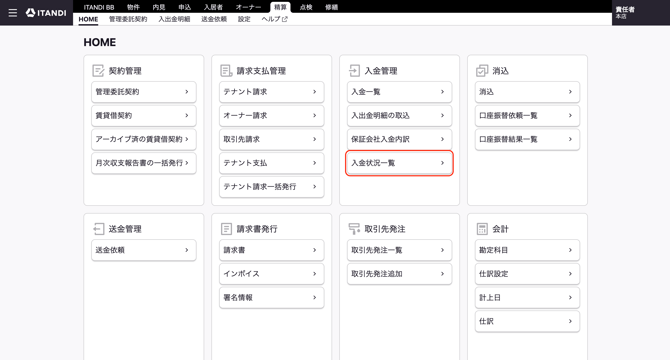670x360 pixels.
Task: Open the 請求書 button
Action: [x=272, y=250]
